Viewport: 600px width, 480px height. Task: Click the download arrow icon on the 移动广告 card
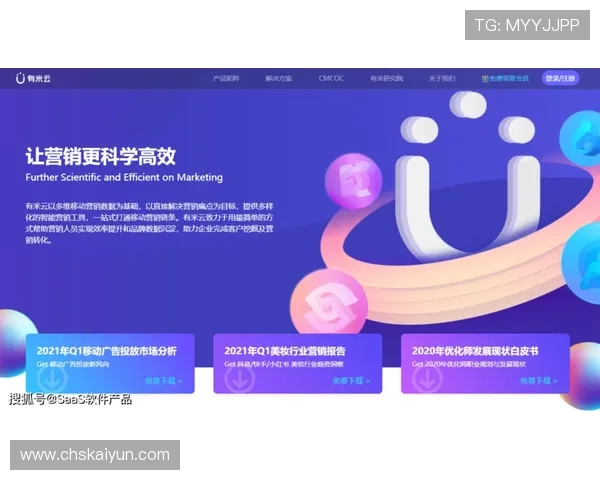pos(52,379)
